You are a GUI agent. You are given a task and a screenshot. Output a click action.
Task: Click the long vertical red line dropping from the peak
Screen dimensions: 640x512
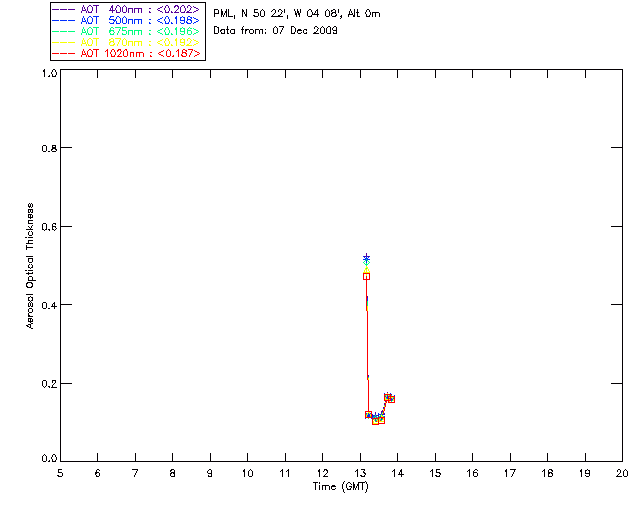point(367,346)
